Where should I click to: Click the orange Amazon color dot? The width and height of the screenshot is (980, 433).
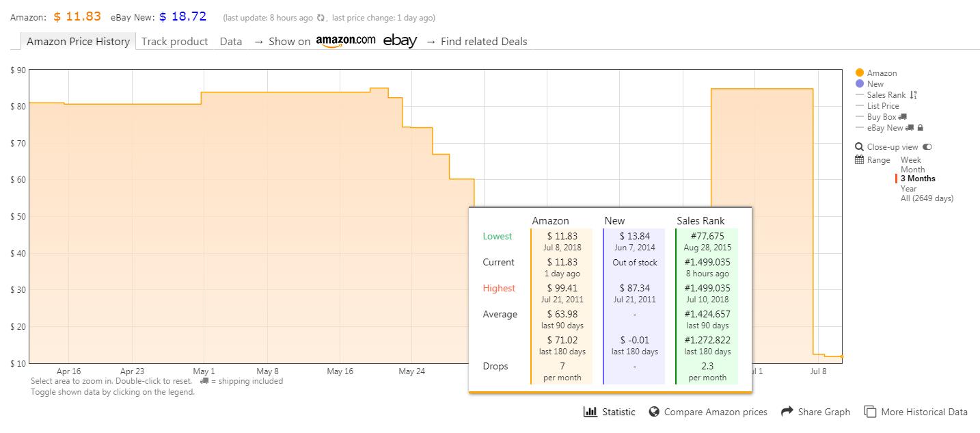860,73
